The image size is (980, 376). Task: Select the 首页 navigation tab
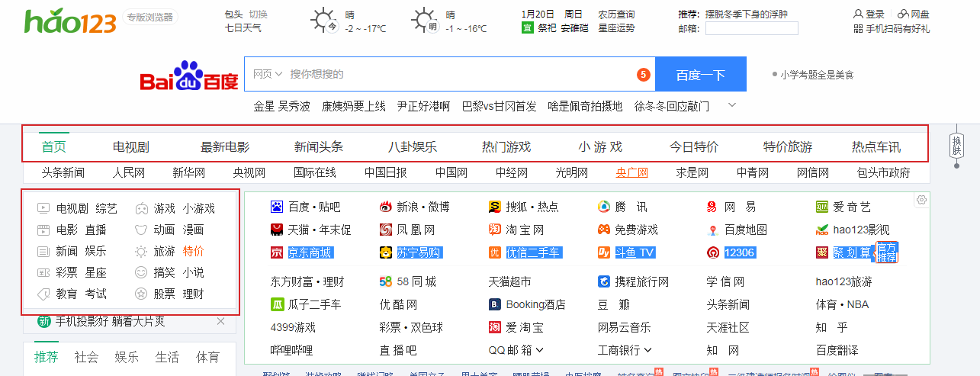tap(54, 147)
